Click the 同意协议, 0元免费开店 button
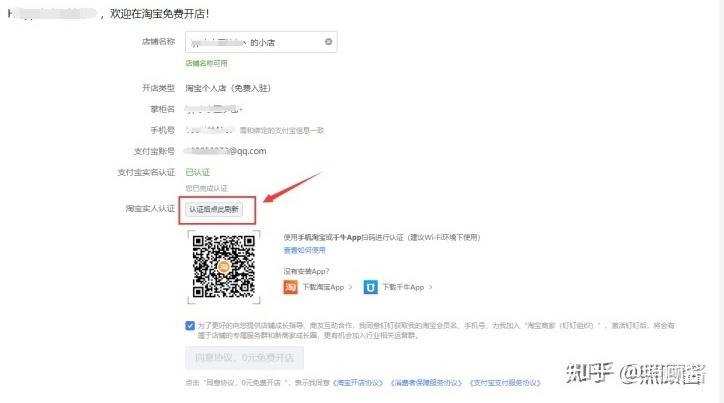 pyautogui.click(x=244, y=358)
